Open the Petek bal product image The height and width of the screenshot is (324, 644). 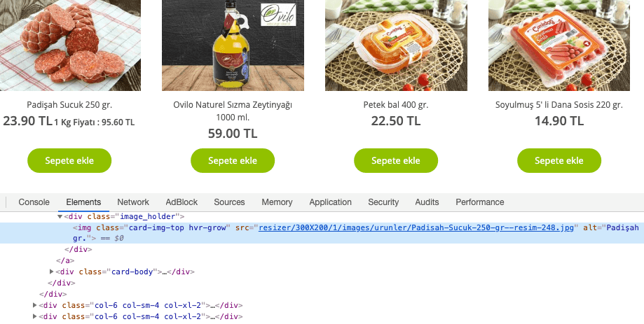396,45
